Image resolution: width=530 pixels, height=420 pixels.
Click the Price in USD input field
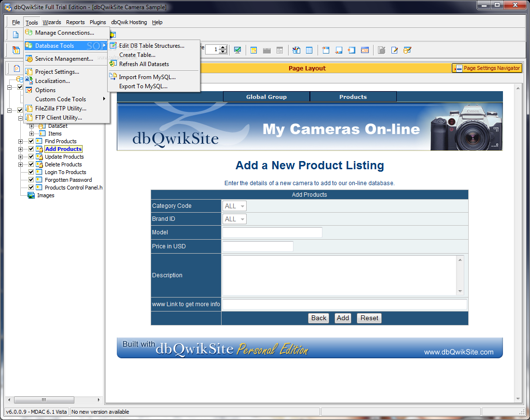(258, 246)
